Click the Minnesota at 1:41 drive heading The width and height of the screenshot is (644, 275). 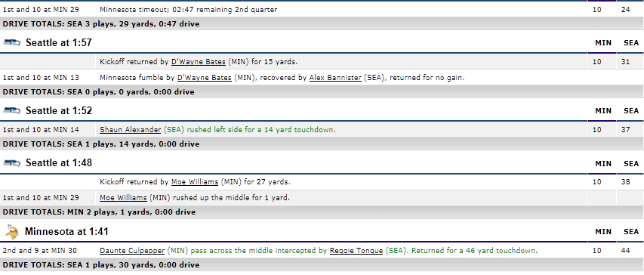click(66, 231)
